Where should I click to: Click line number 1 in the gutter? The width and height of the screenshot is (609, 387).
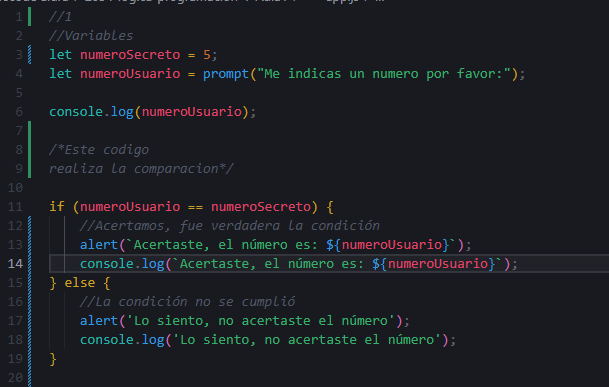[x=19, y=17]
